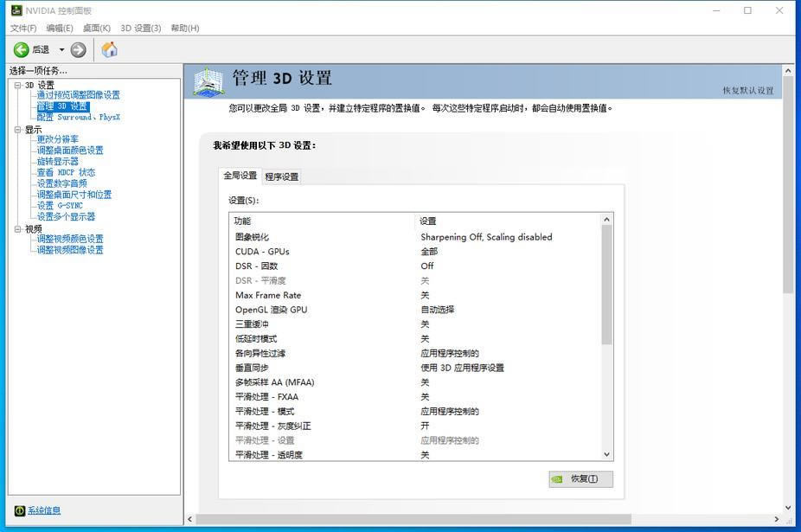Collapse the 3D 设置 tree node
This screenshot has height=532, width=801.
18,86
